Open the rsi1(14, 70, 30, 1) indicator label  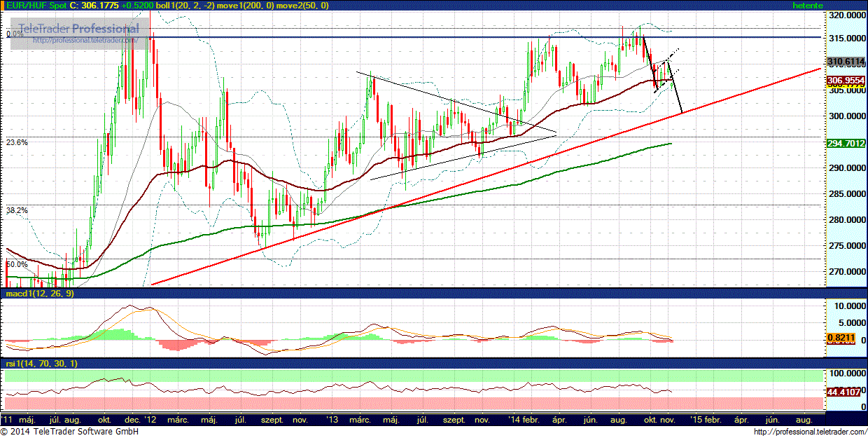pyautogui.click(x=41, y=363)
